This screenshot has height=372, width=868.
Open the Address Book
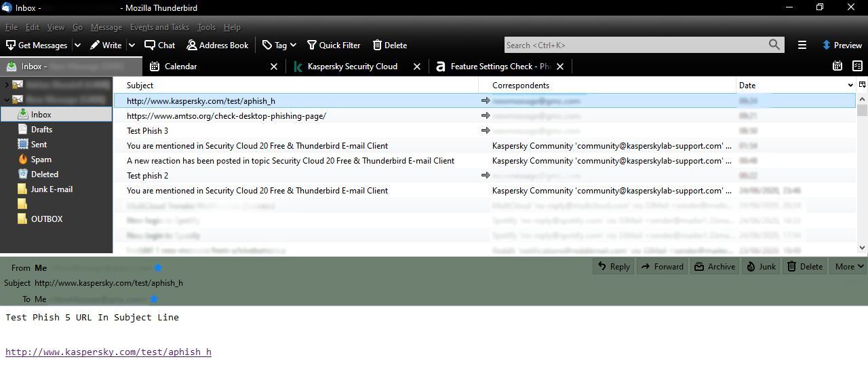[x=217, y=45]
